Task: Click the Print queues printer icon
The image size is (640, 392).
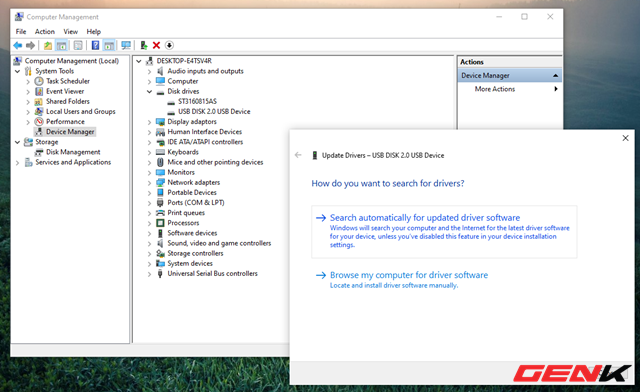Action: [160, 213]
